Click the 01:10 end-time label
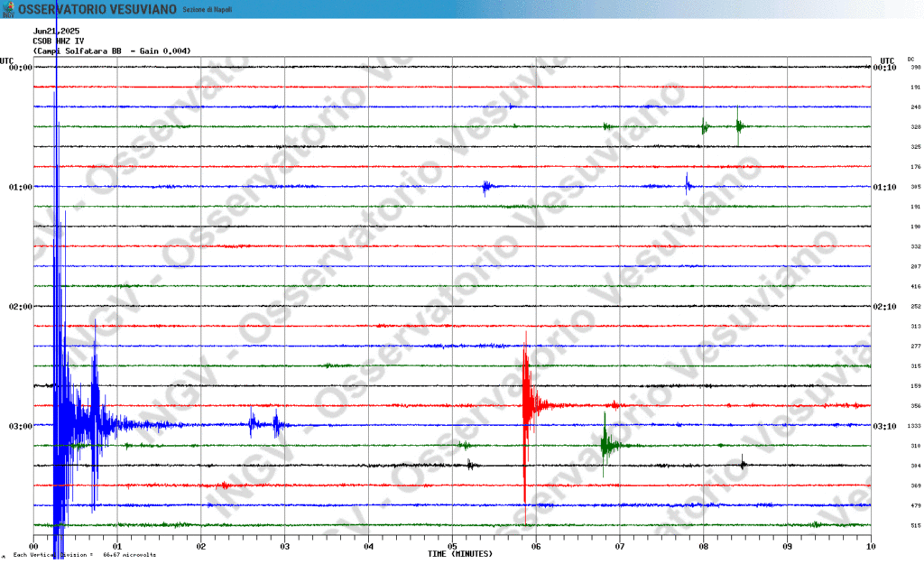The height and width of the screenshot is (564, 924). (x=884, y=188)
